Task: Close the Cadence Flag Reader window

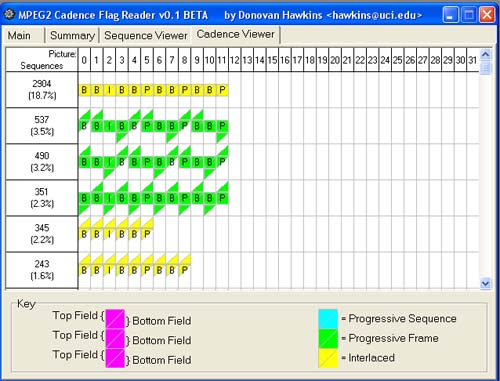Action: (x=487, y=15)
